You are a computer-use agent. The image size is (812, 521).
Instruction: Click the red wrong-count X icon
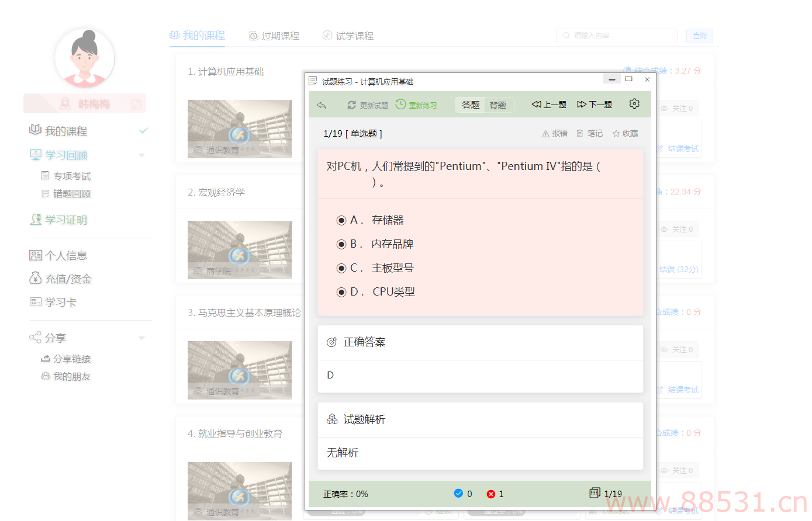(x=491, y=494)
